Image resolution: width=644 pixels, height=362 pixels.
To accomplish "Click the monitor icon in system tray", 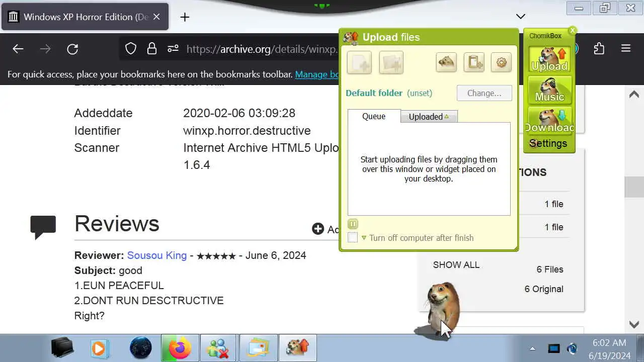I will 554,348.
